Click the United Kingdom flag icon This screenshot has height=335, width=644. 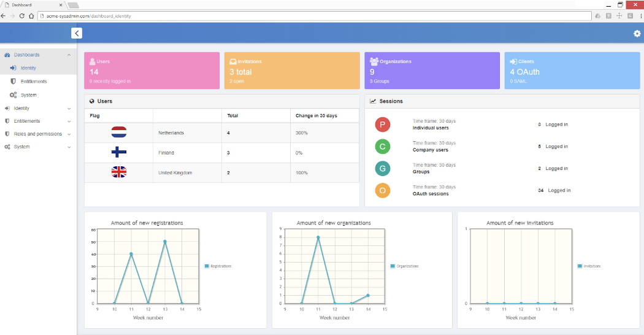(x=119, y=172)
